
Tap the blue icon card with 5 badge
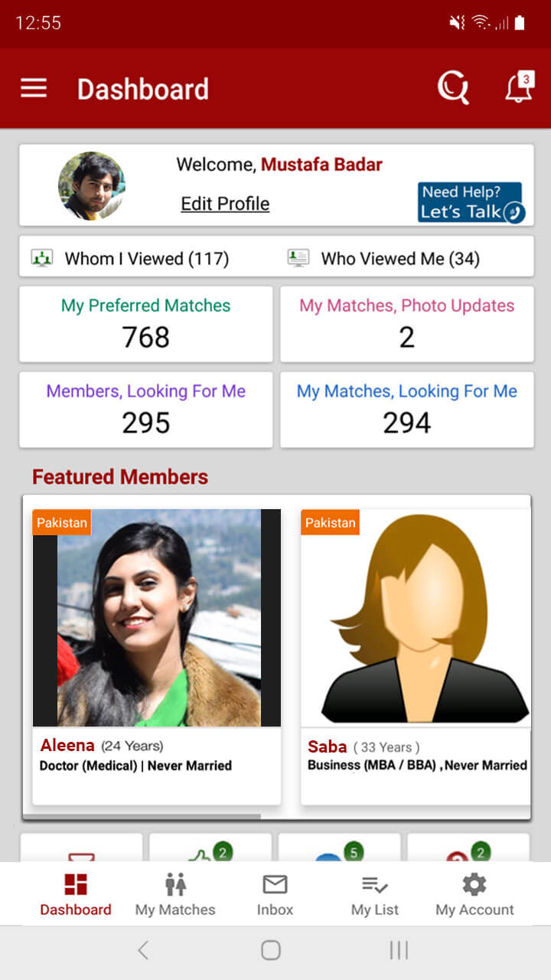pyautogui.click(x=339, y=849)
